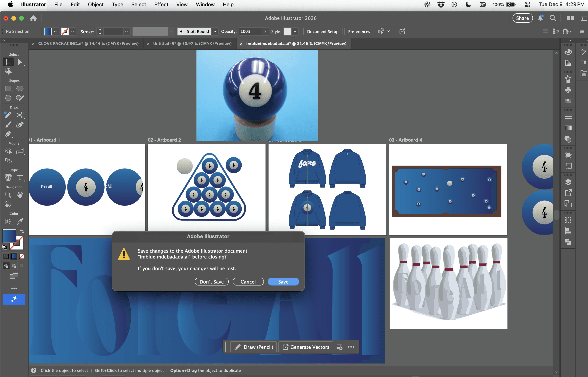Image resolution: width=588 pixels, height=377 pixels.
Task: Click the Home screen icon
Action: click(33, 18)
